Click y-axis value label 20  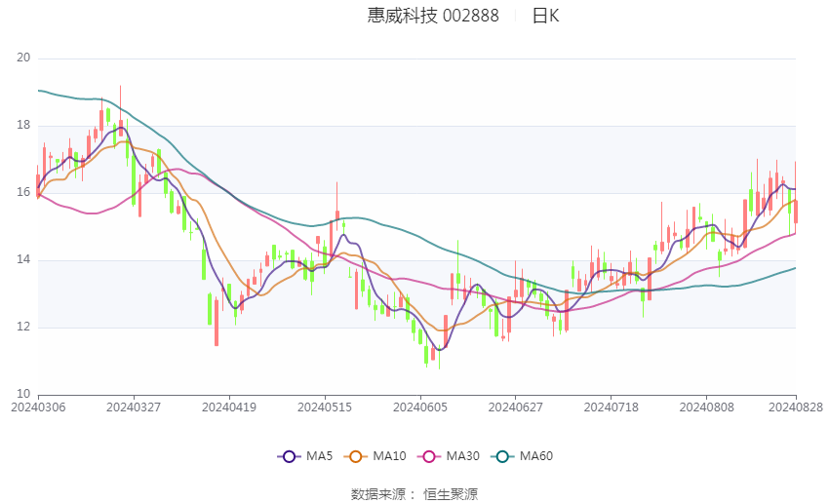tap(23, 58)
